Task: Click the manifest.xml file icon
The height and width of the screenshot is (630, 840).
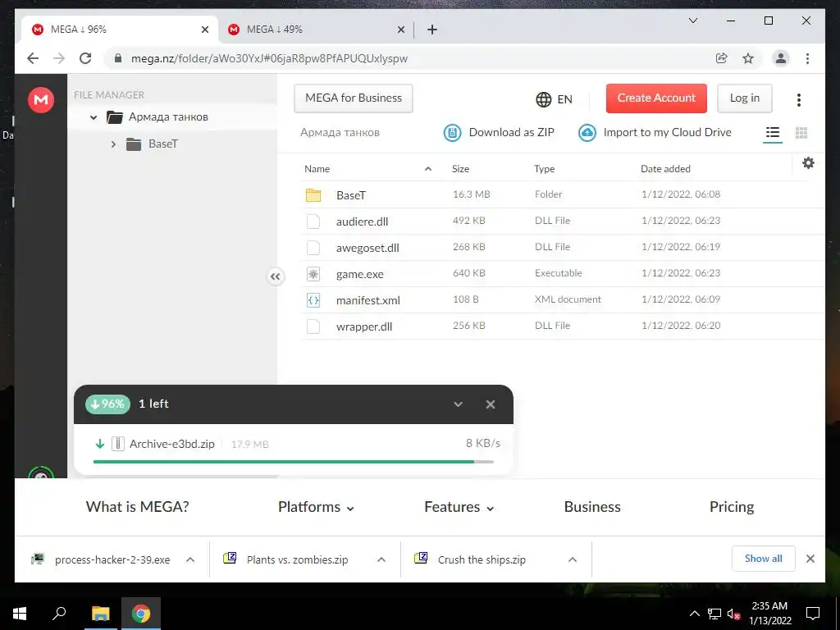Action: pyautogui.click(x=313, y=300)
